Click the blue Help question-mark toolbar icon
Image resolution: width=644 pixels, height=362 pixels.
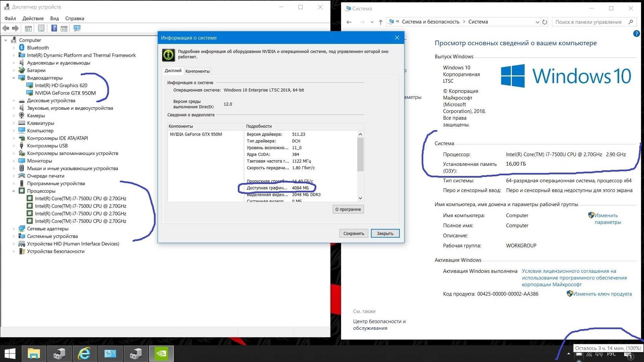pos(54,28)
